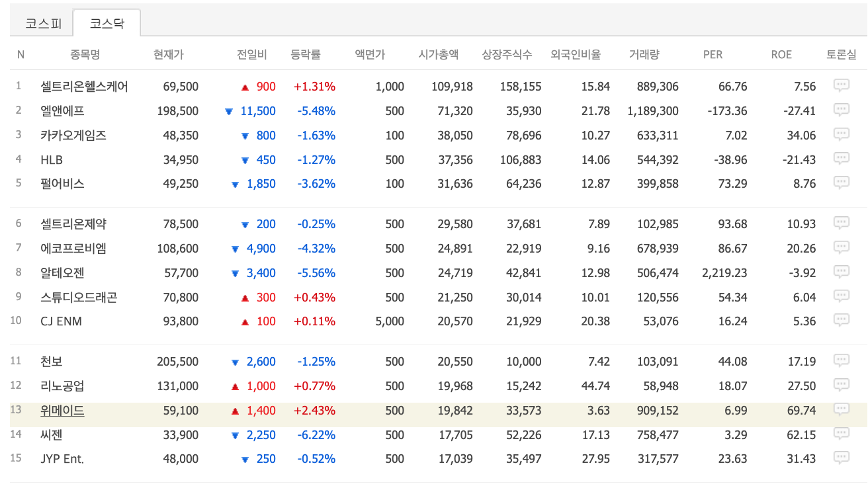Click the +1.31% change rate cell
Viewport: 868px width, 488px height.
point(315,87)
